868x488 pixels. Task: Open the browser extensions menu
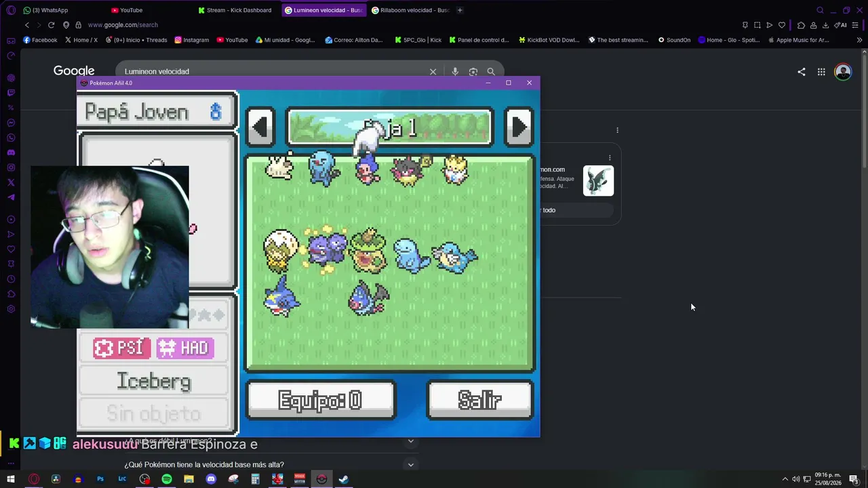[801, 25]
